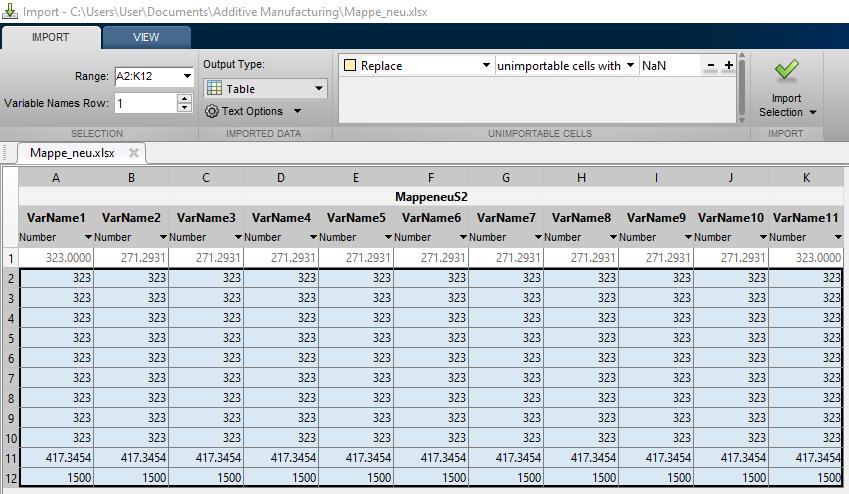Decrease Variable Names Row with down arrow

tap(184, 108)
